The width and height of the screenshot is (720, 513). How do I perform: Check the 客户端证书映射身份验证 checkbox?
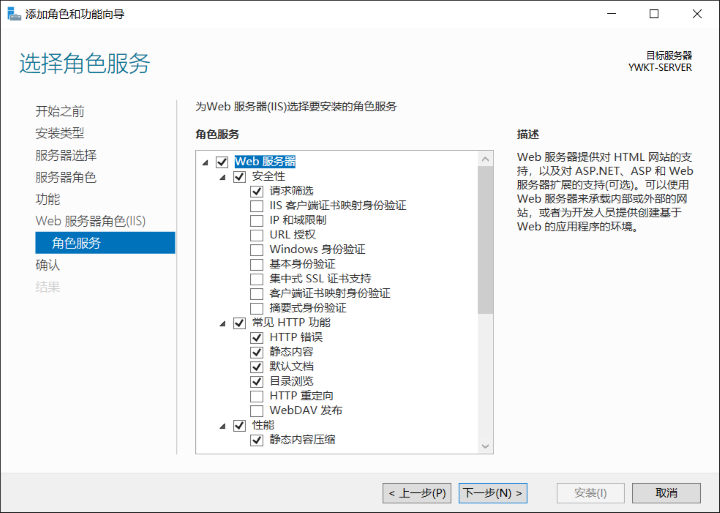[x=257, y=294]
